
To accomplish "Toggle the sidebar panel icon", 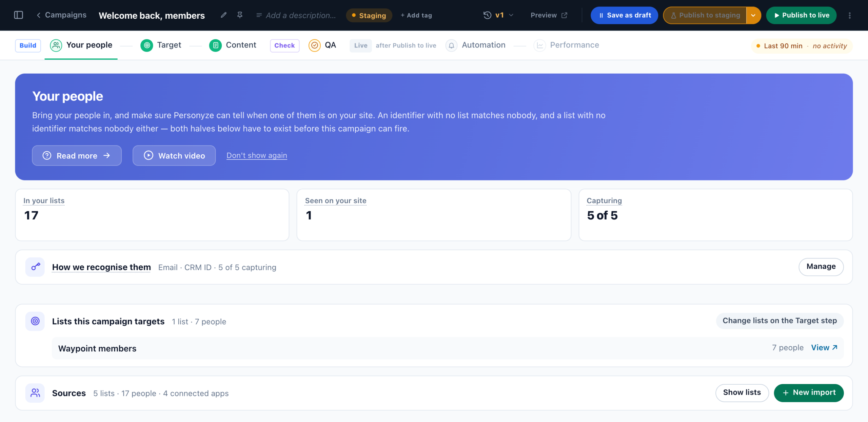I will (x=19, y=15).
